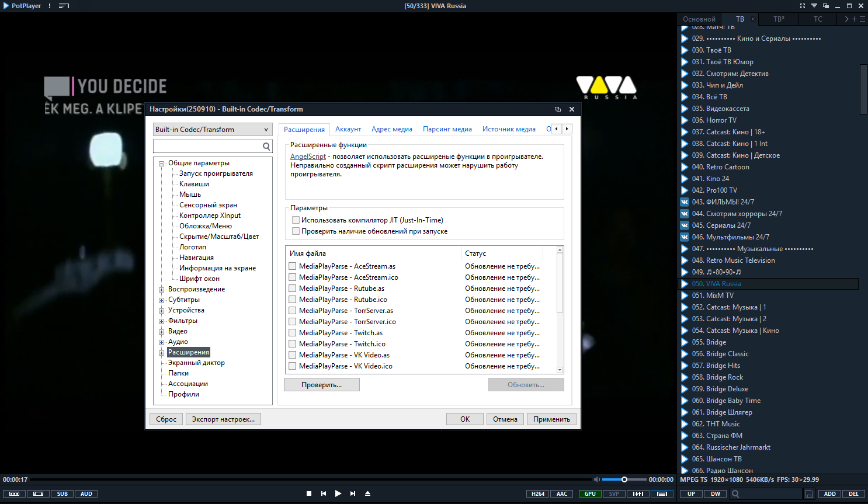Screen dimensions: 868x504
Task: Move playlist item down with DW
Action: click(716, 494)
